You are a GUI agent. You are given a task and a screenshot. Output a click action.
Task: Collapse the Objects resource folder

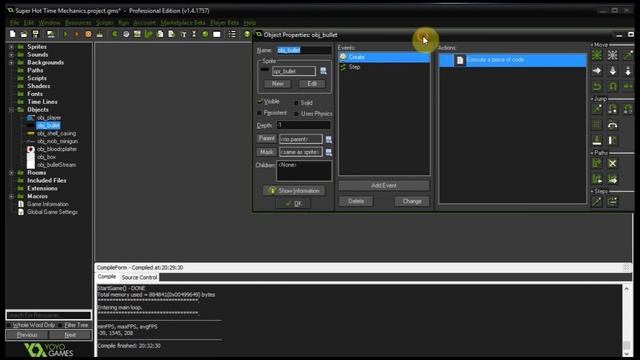pyautogui.click(x=11, y=110)
